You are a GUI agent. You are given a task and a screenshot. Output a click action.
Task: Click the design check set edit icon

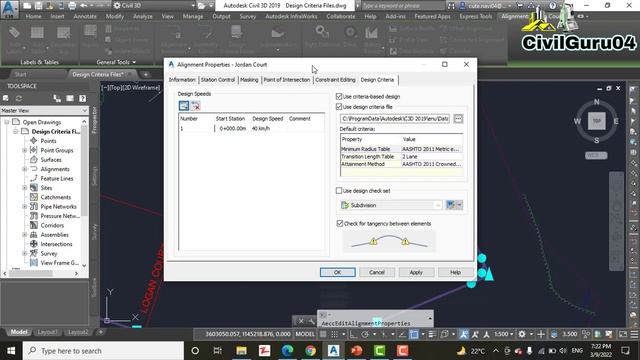pyautogui.click(x=451, y=205)
